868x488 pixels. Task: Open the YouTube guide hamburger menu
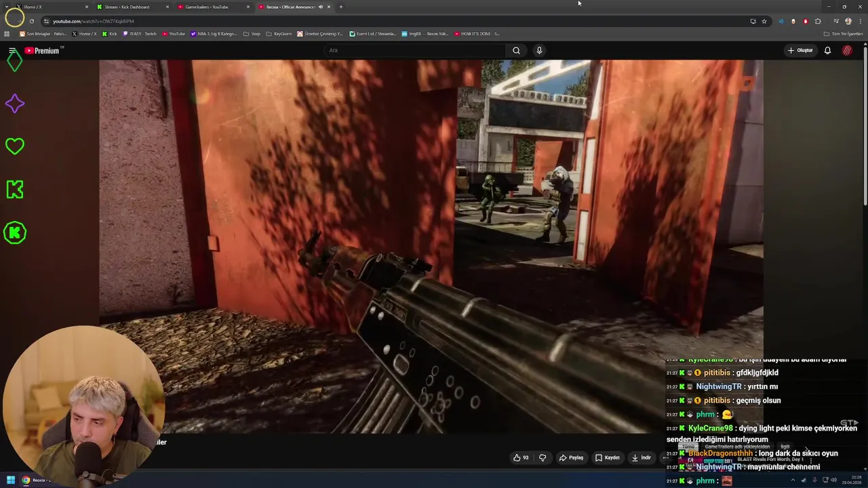tap(12, 51)
